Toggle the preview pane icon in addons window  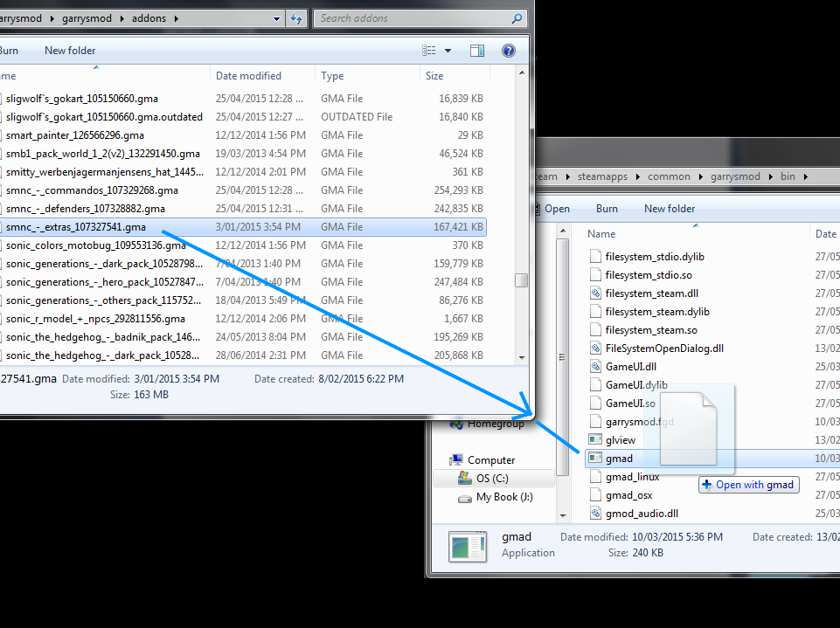pos(476,51)
